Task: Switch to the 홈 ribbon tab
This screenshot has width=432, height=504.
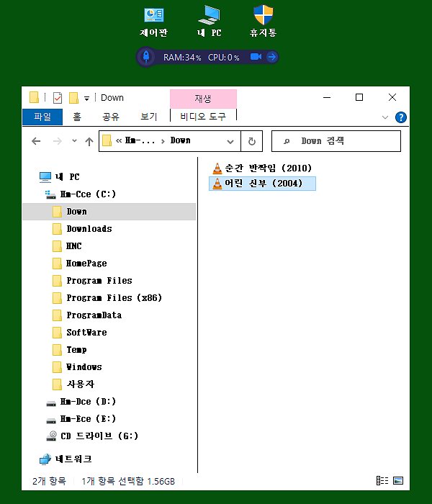Action: click(x=77, y=117)
